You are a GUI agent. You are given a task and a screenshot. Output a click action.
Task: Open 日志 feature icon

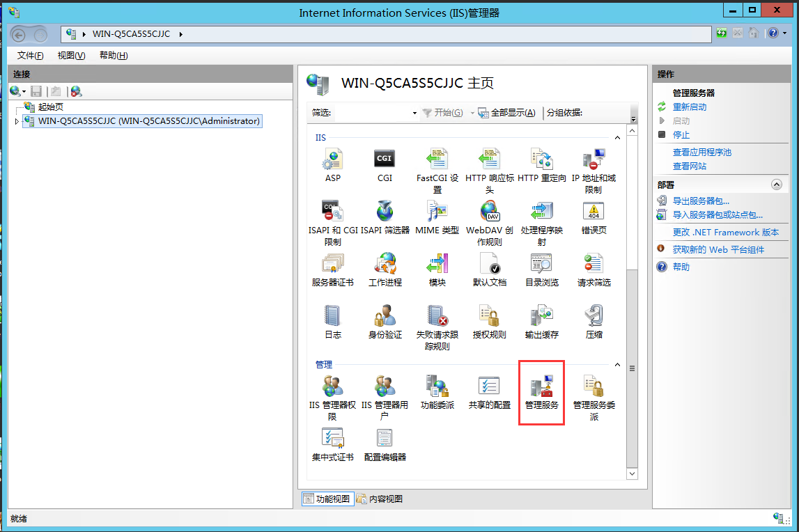click(333, 322)
